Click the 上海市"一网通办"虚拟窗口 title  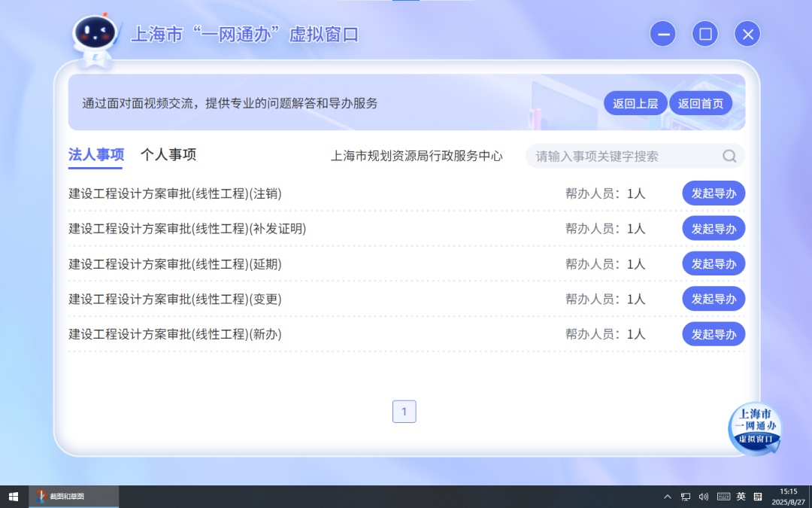[x=244, y=35]
